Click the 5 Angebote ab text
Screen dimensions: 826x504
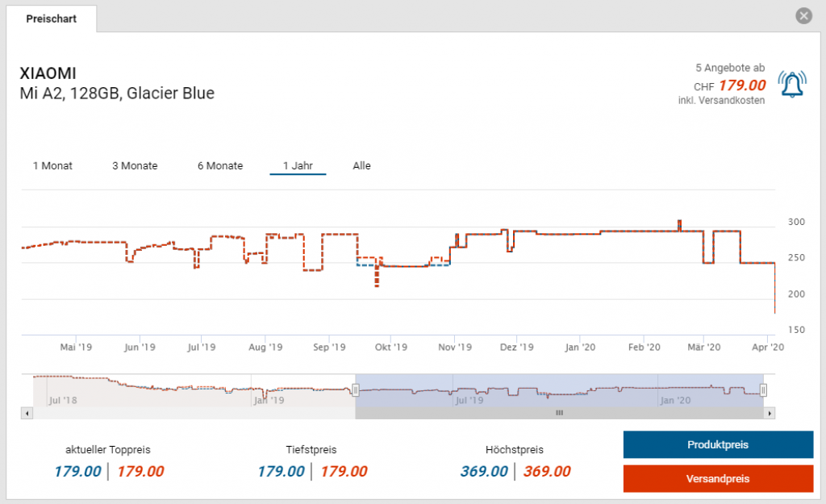730,69
